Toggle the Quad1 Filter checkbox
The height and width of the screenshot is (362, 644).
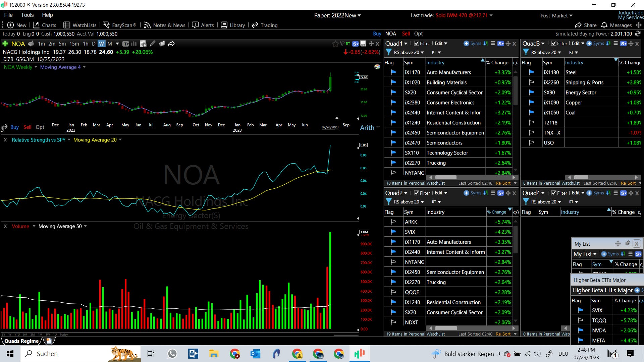[416, 43]
